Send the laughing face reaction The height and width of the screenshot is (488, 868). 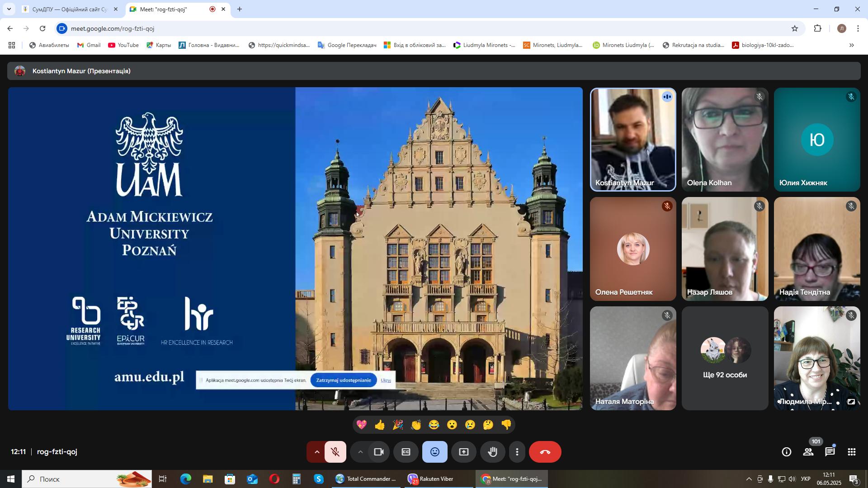coord(434,425)
